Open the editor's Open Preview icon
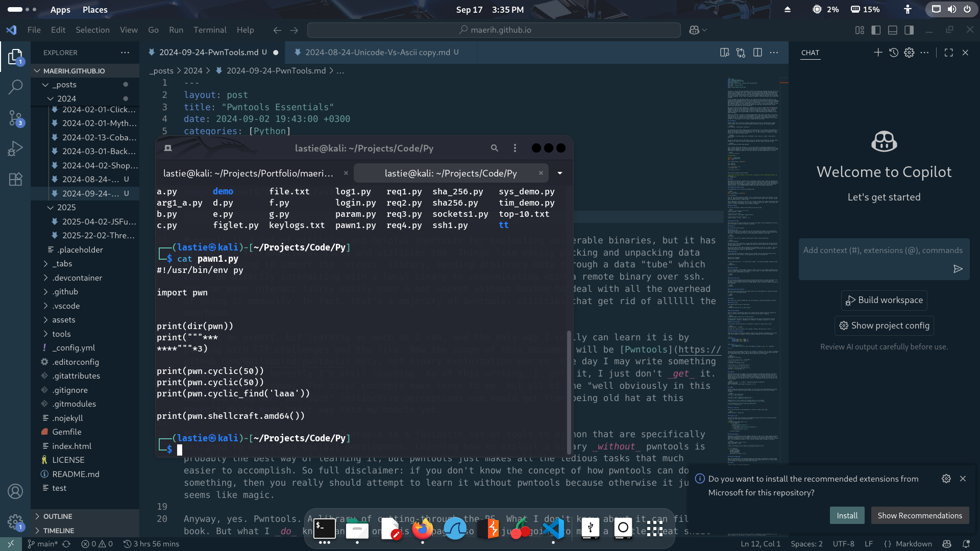The height and width of the screenshot is (551, 980). (x=724, y=53)
